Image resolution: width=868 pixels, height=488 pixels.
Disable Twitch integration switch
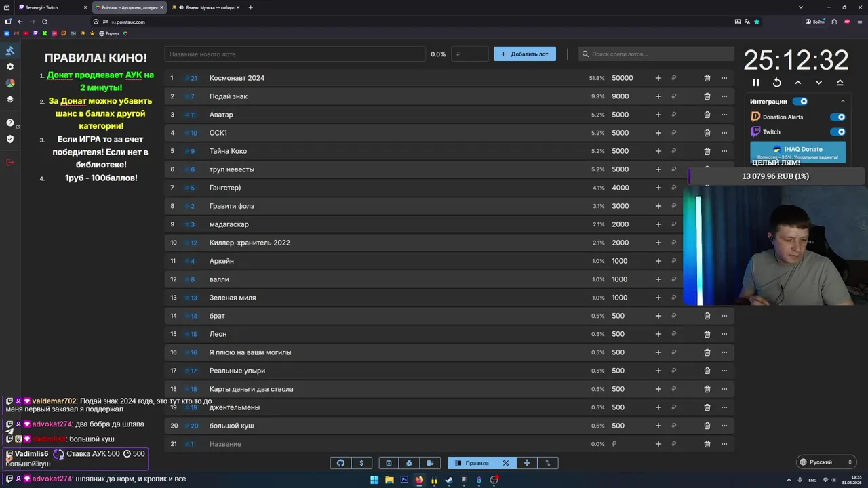click(838, 132)
